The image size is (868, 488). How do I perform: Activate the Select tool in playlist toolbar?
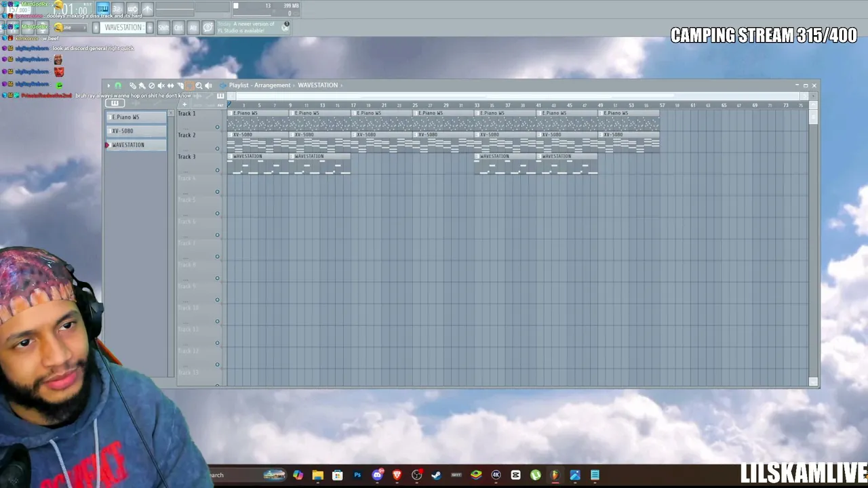[x=189, y=85]
